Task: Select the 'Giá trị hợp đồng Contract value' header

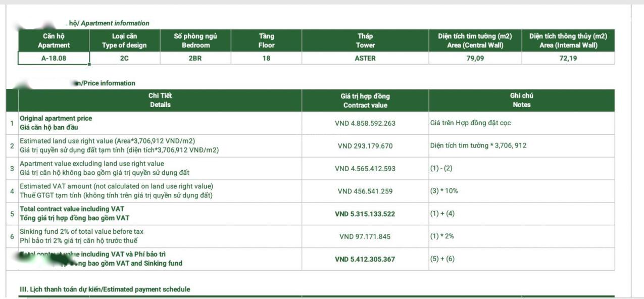Action: click(x=365, y=101)
